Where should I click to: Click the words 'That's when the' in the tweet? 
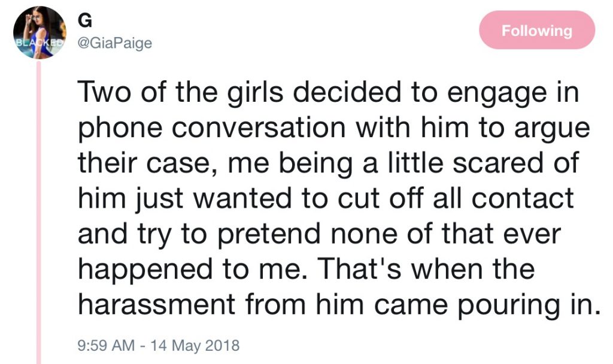coord(426,269)
